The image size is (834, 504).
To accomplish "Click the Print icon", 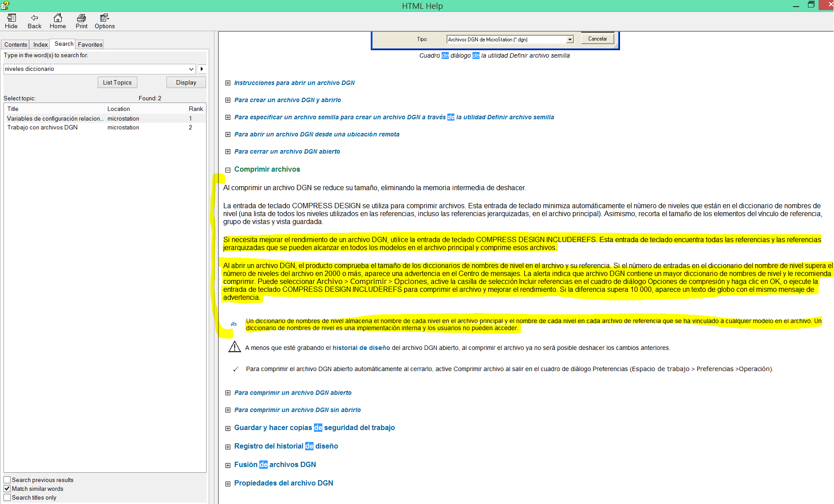I will tap(81, 18).
